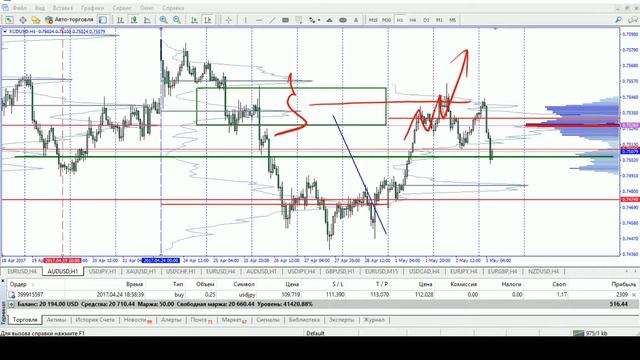Sort orders by the Своп column header
Screen dimensions: 640x360
click(x=559, y=284)
